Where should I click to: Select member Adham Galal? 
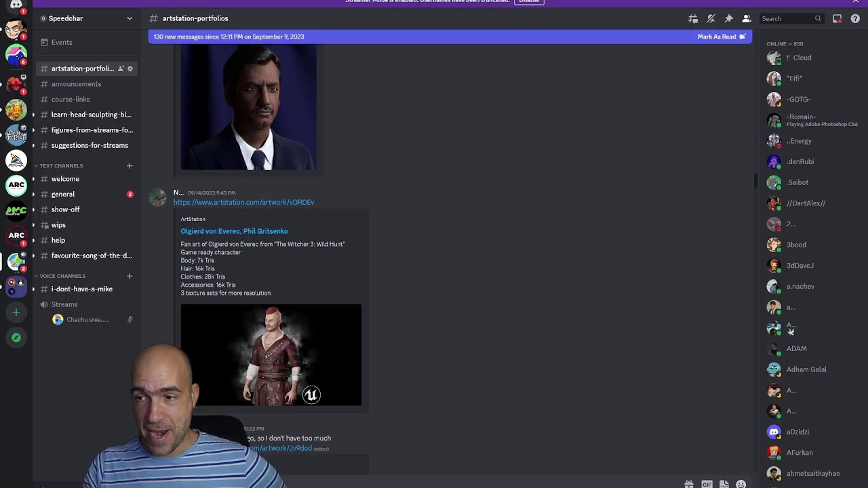(x=810, y=369)
